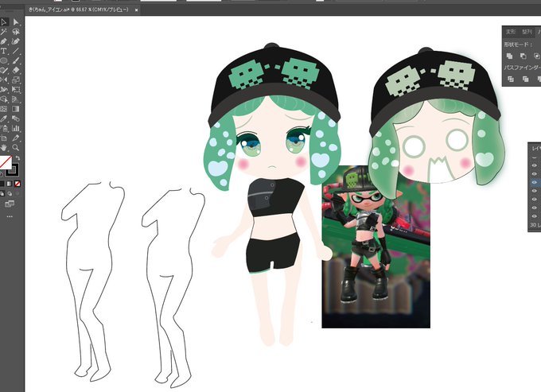Select the Magic Wand tool
Image resolution: width=541 pixels, height=392 pixels.
click(x=4, y=32)
